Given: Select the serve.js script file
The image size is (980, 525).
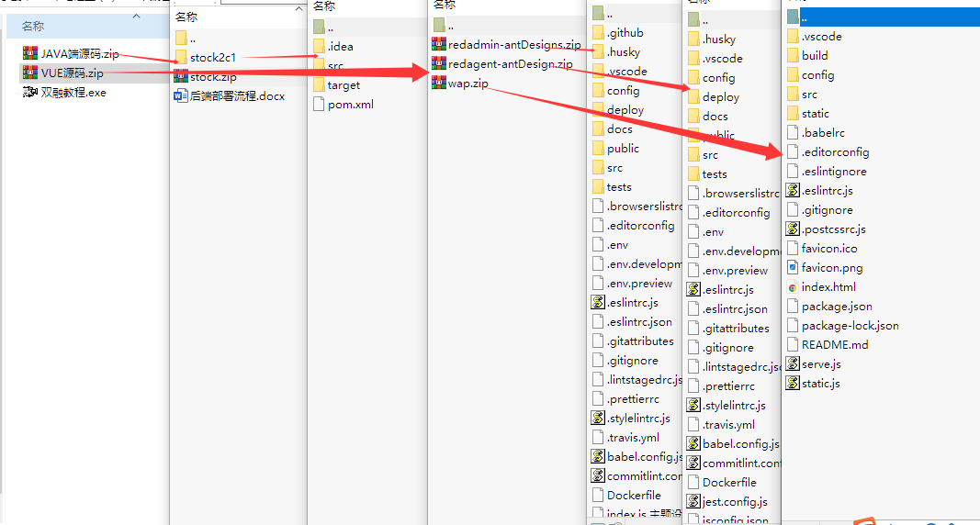Looking at the screenshot, I should [814, 364].
